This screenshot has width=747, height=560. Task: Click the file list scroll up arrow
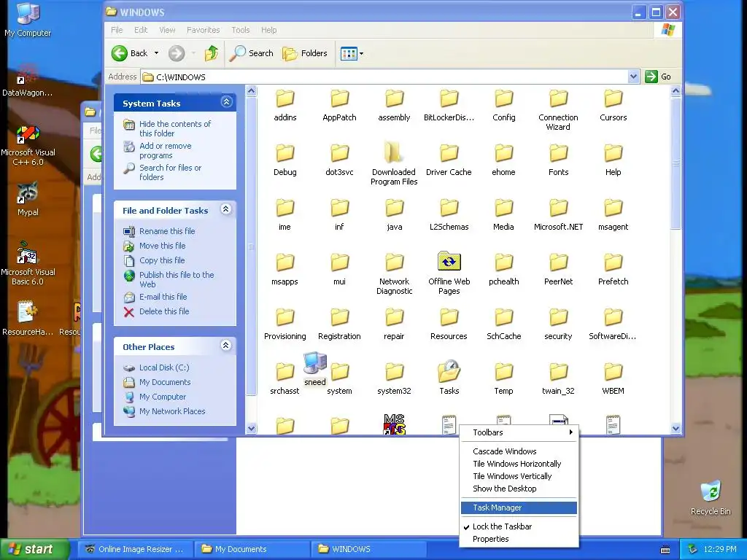coord(676,90)
